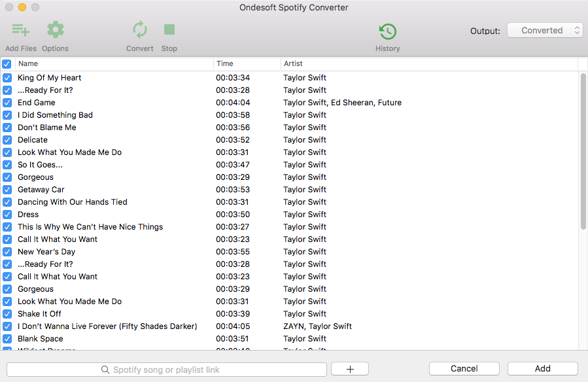
Task: Uncheck the Delicate checkbox
Action: tap(7, 140)
